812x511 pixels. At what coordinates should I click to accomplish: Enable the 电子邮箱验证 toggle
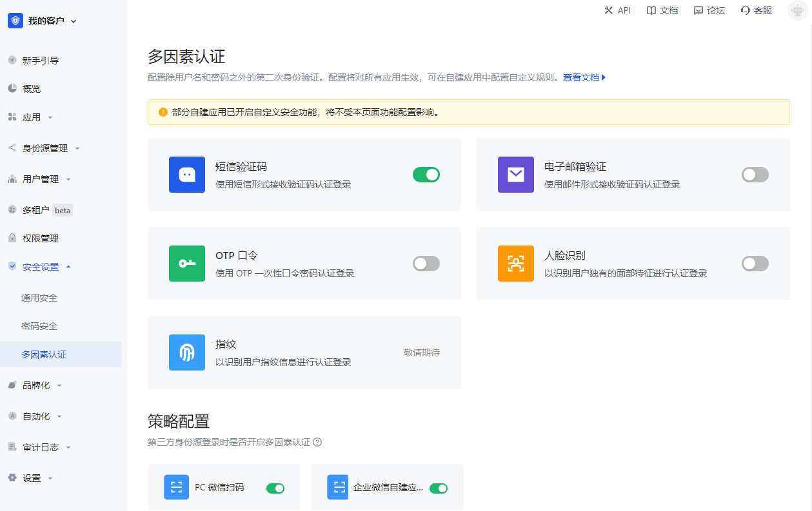pos(755,175)
